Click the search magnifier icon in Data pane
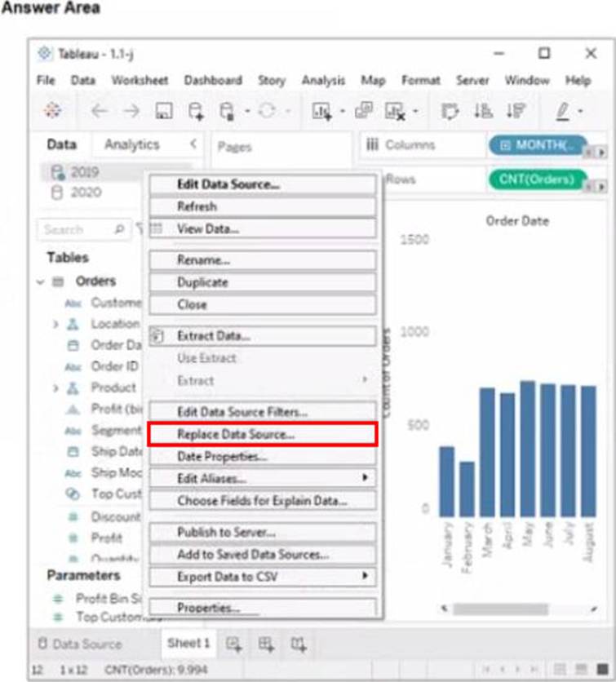 point(119,228)
